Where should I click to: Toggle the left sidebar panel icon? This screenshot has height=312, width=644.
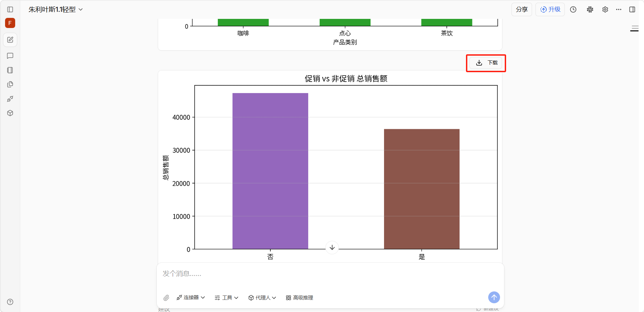10,9
